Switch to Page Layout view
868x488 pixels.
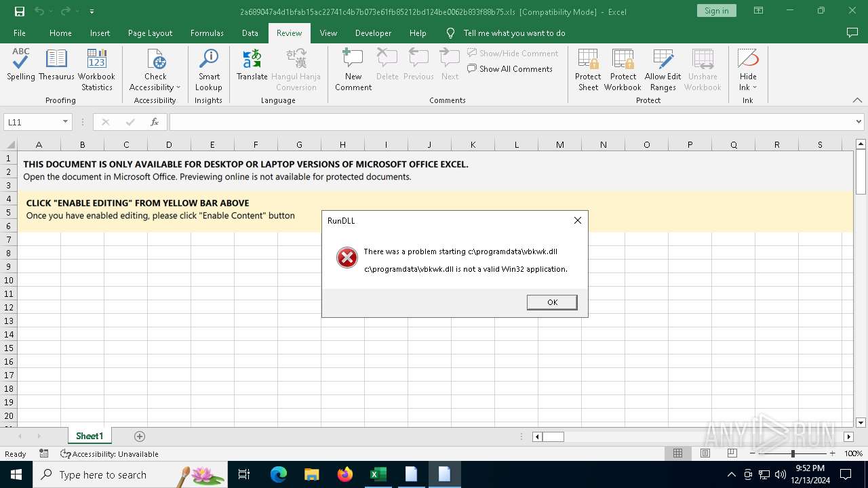[705, 453]
